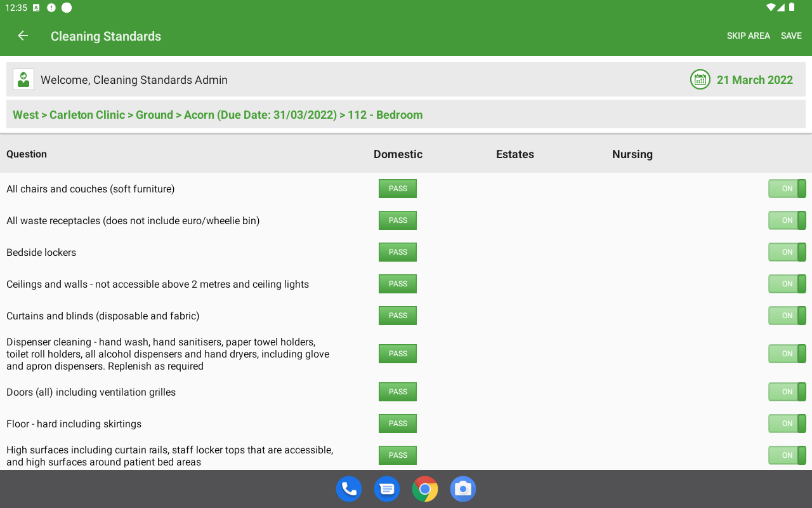Tap the battery status icon
Image resolution: width=812 pixels, height=508 pixels.
(x=792, y=8)
